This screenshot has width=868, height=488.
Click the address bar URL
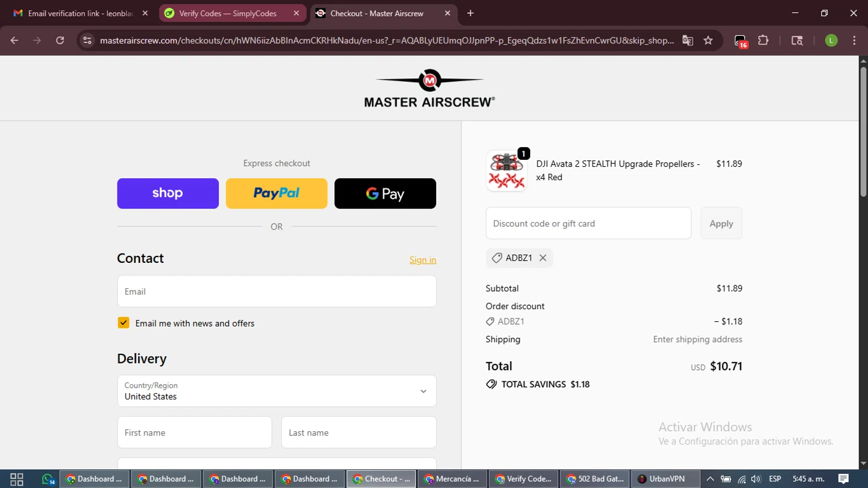click(x=387, y=41)
